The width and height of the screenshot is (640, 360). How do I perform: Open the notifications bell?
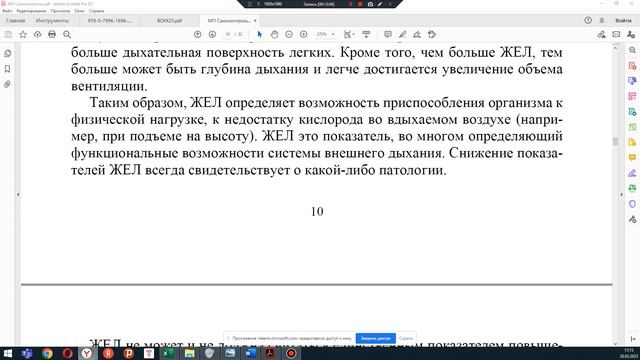pyautogui.click(x=602, y=20)
